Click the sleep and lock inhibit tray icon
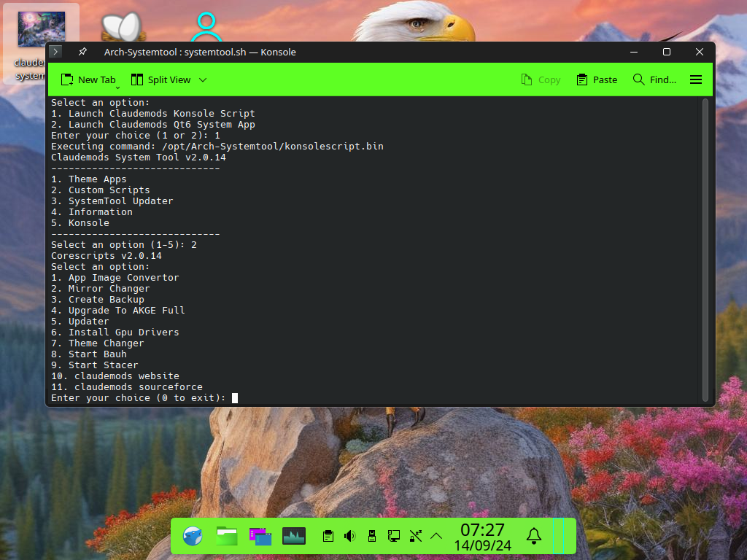747x560 pixels. 415,536
